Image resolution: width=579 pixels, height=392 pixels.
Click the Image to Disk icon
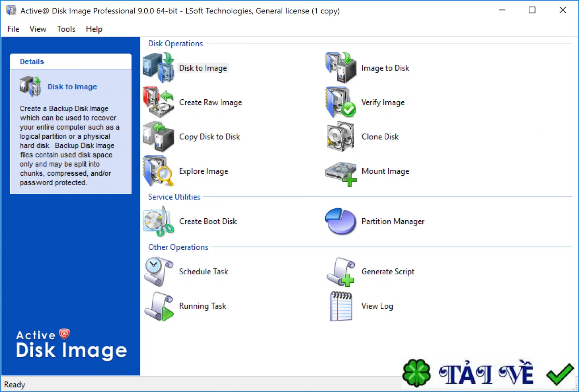(x=341, y=68)
